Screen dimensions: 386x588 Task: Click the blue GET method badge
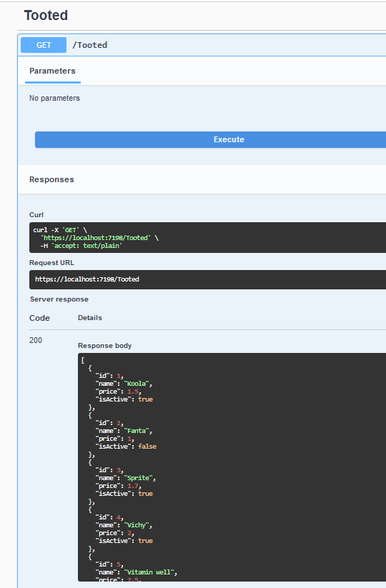point(44,45)
